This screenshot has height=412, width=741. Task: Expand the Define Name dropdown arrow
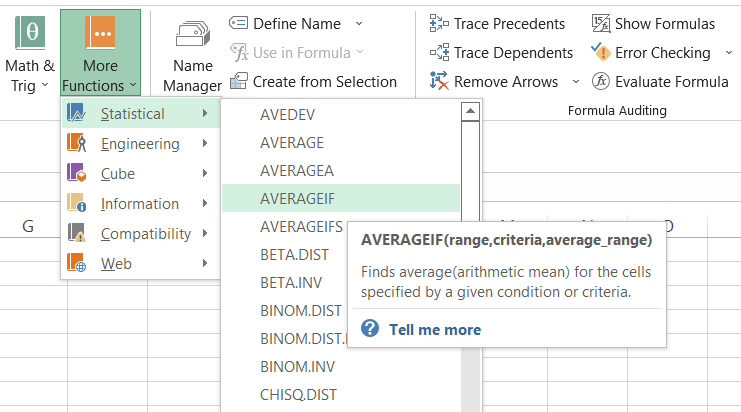pos(360,23)
